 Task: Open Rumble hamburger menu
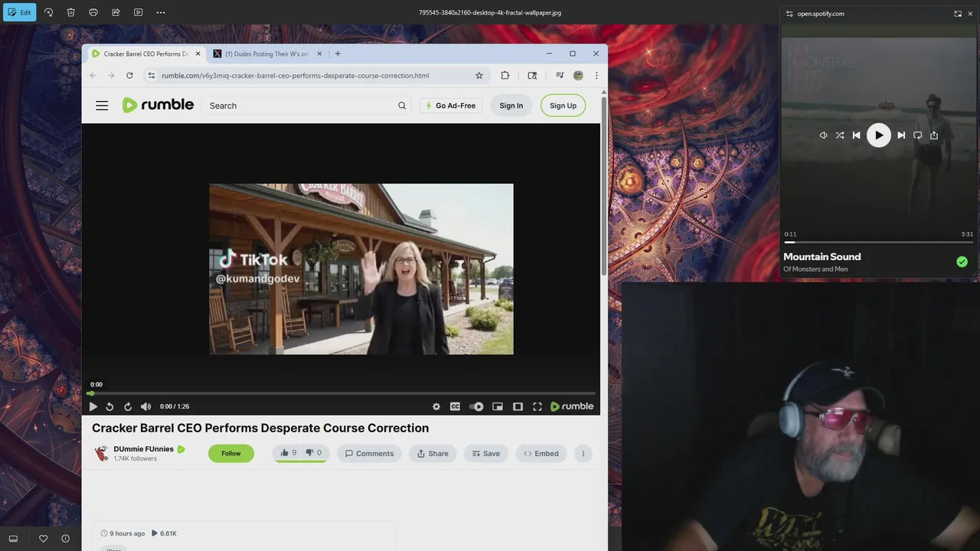point(102,106)
